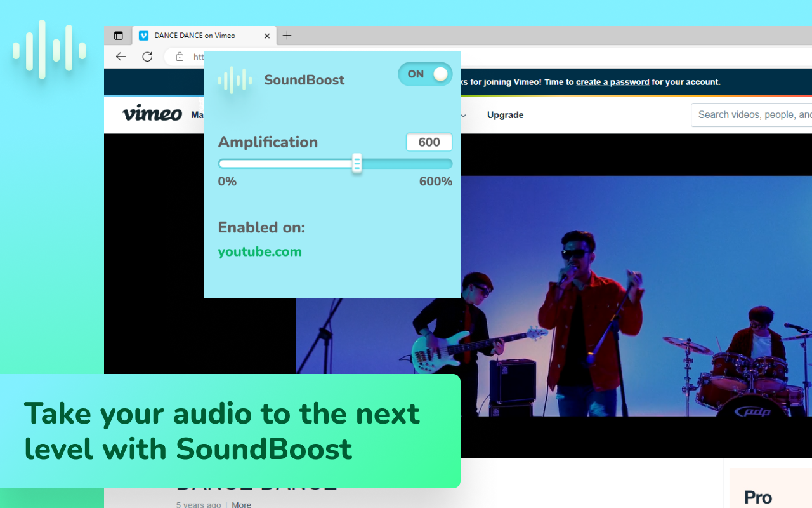Click the SoundBoost waveform logo in popup
Viewport: 812px width, 508px height.
tap(235, 80)
